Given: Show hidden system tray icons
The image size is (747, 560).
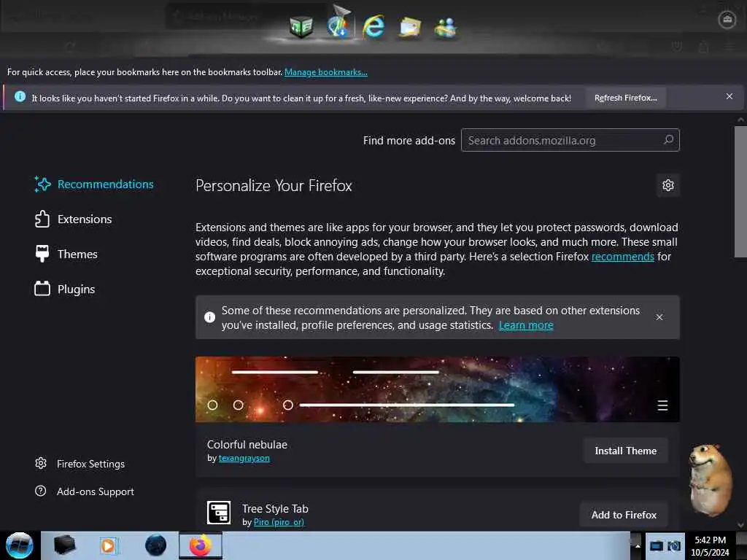Looking at the screenshot, I should coord(637,546).
